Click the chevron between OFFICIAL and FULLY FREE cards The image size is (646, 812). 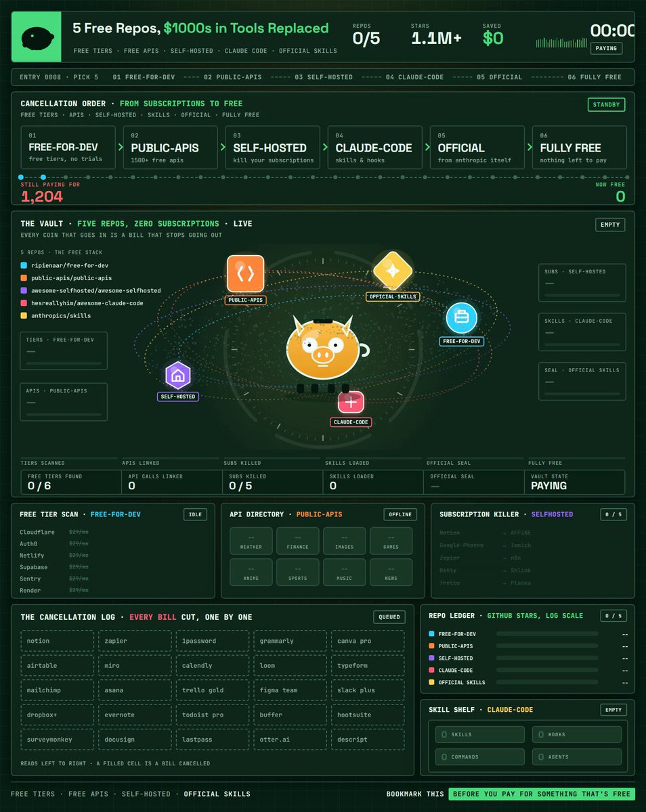point(528,148)
